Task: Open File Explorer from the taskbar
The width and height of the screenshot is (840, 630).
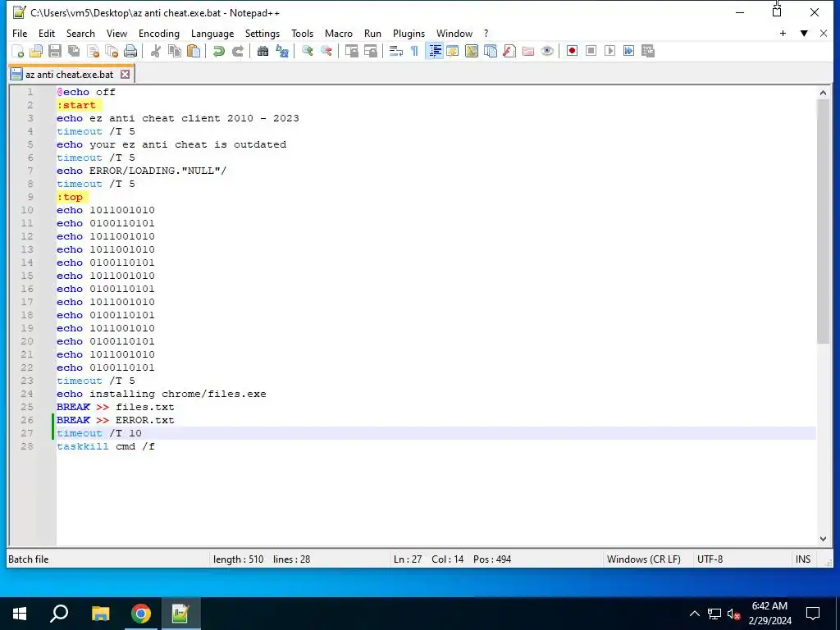Action: 100,614
